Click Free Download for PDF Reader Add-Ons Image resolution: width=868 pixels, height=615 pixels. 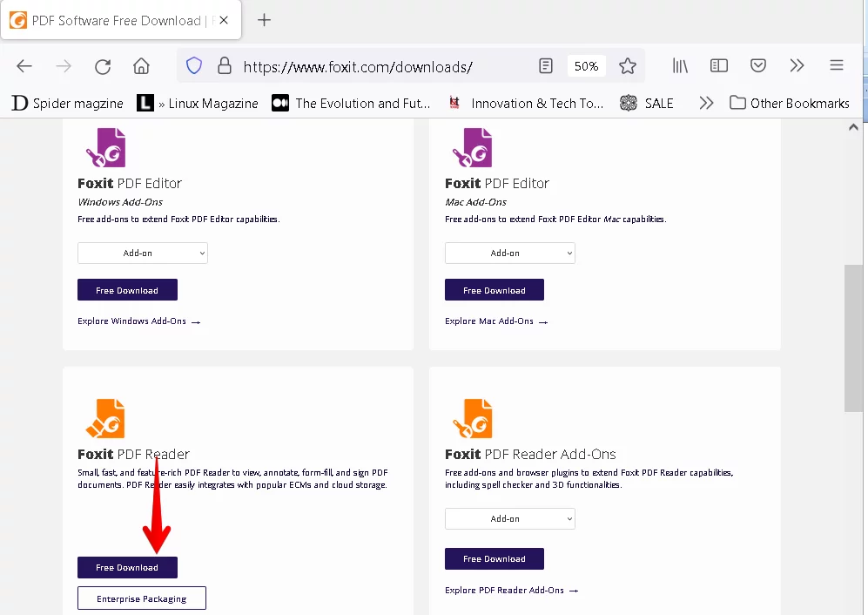pyautogui.click(x=495, y=558)
